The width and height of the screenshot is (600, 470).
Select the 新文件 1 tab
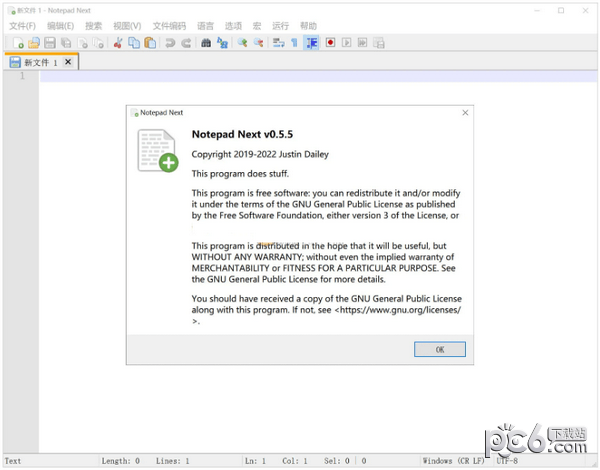click(x=41, y=62)
